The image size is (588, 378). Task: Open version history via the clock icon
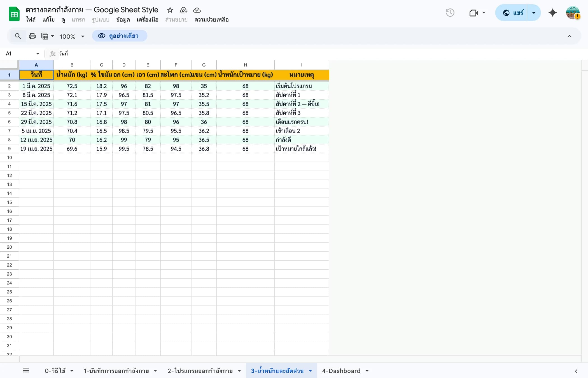[450, 13]
